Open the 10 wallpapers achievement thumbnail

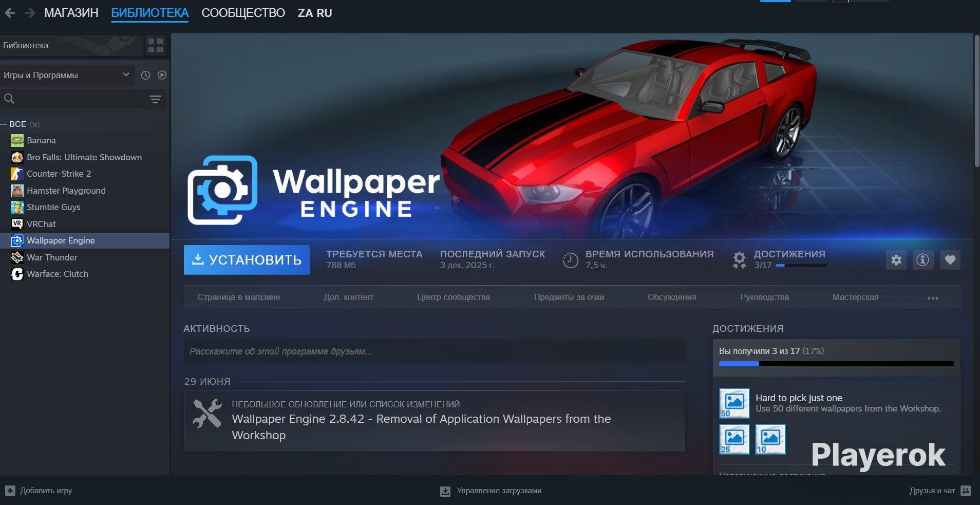(x=770, y=439)
